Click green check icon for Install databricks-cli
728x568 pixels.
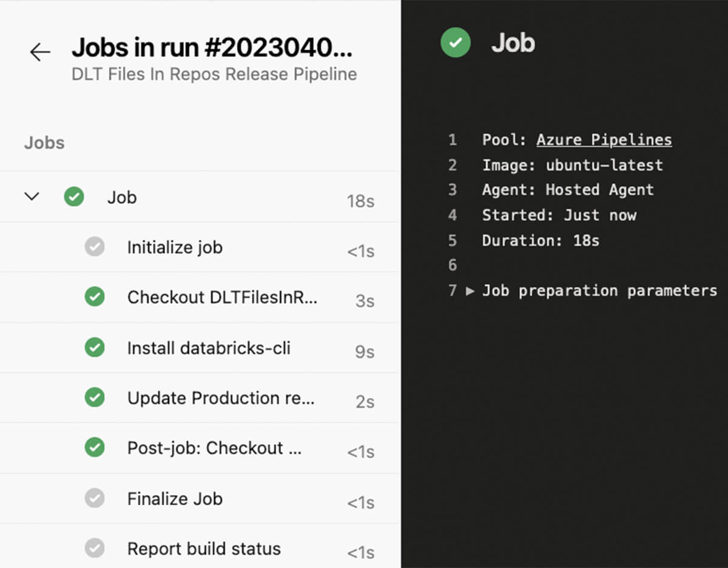pyautogui.click(x=94, y=348)
